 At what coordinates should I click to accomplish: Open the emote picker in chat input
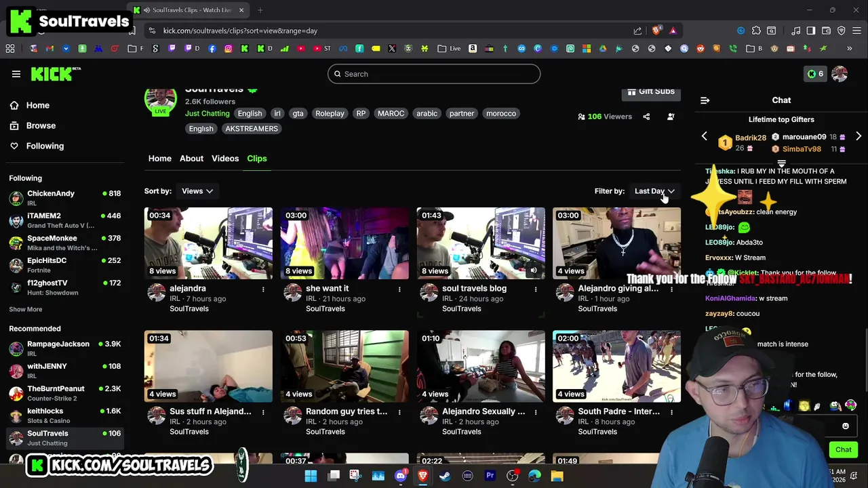845,426
